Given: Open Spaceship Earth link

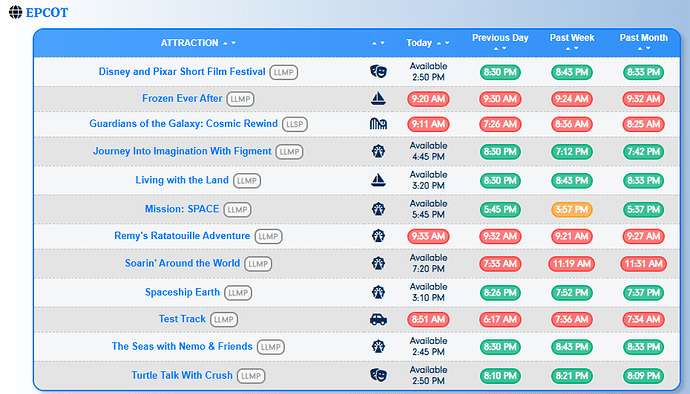Looking at the screenshot, I should [x=182, y=292].
